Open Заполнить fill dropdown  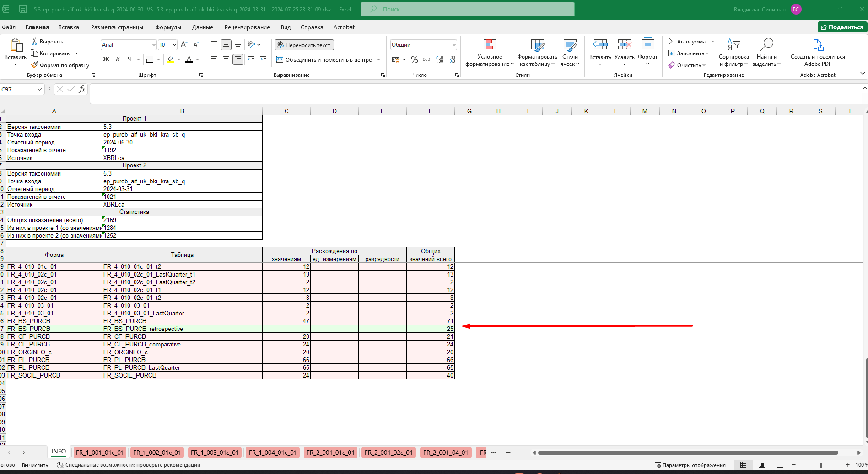tap(688, 53)
